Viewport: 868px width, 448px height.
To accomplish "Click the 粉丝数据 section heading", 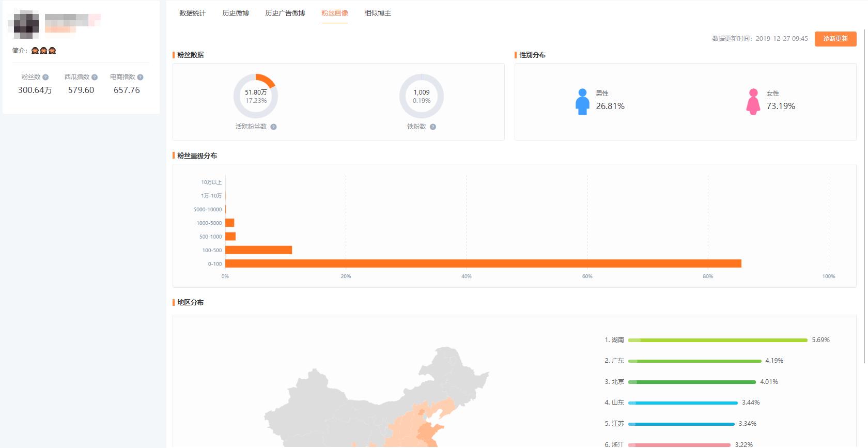I will [190, 55].
